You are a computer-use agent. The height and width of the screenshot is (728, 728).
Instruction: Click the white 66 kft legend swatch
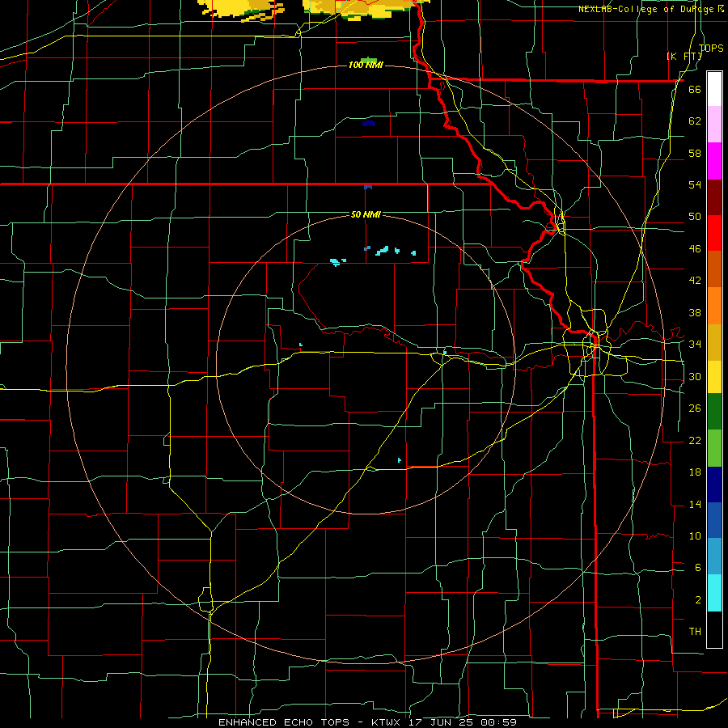[714, 89]
